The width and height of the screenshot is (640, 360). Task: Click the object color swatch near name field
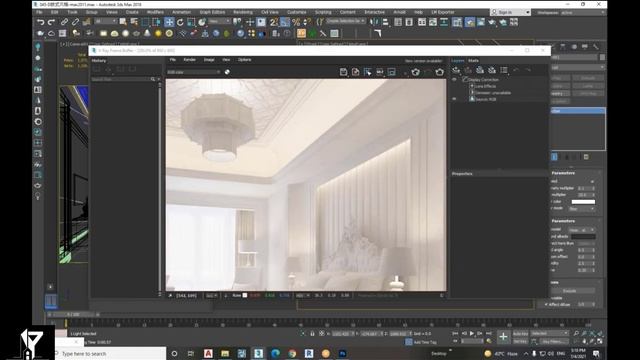[602, 58]
